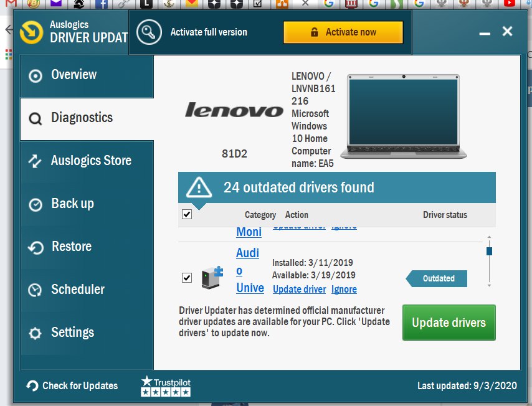This screenshot has width=532, height=406.
Task: Open the Overview section
Action: (87, 75)
